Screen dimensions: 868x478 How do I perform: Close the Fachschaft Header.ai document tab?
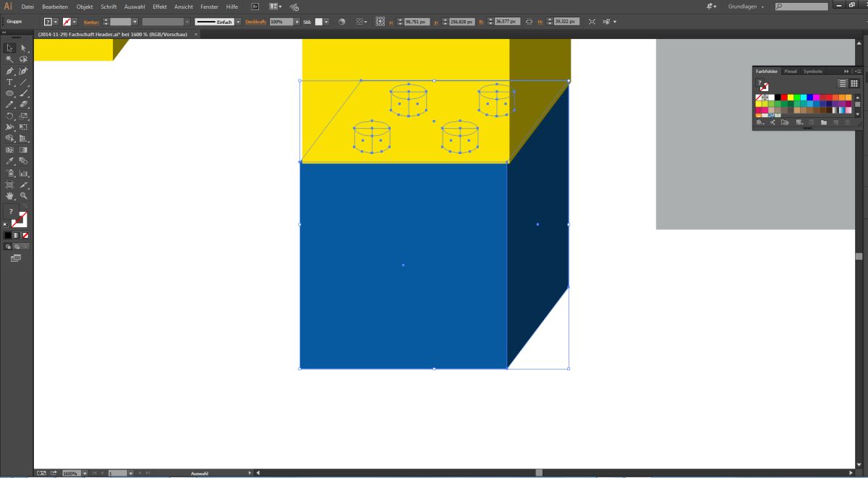coord(197,34)
